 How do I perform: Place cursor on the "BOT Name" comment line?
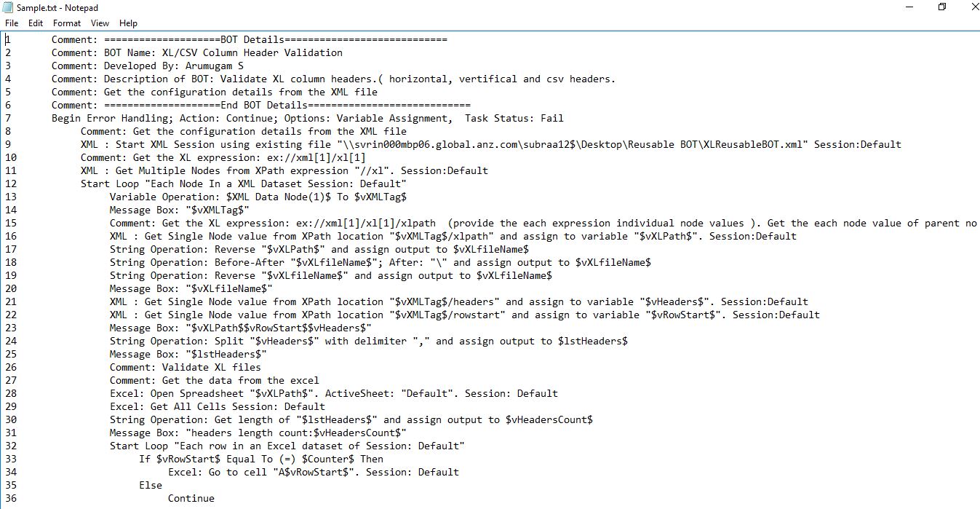(x=196, y=52)
